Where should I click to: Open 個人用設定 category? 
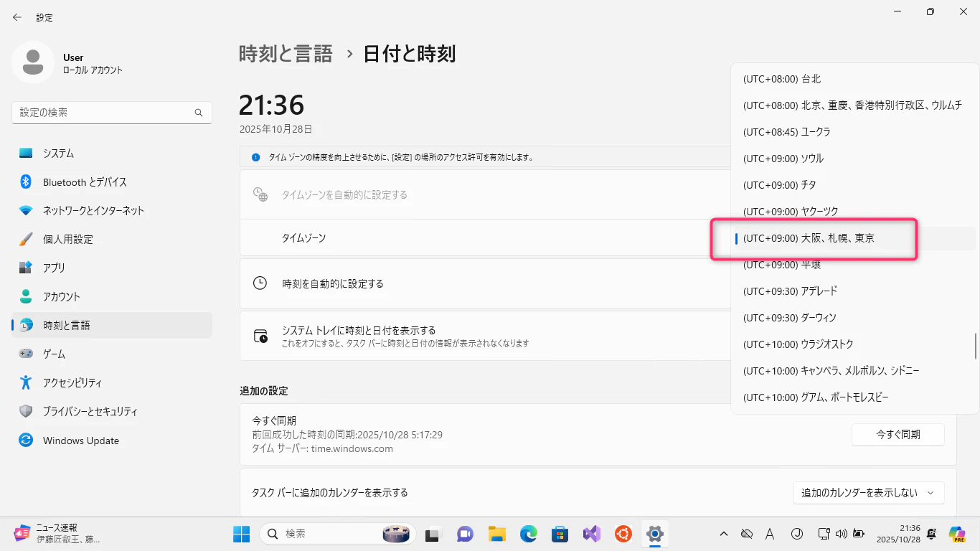tap(112, 239)
